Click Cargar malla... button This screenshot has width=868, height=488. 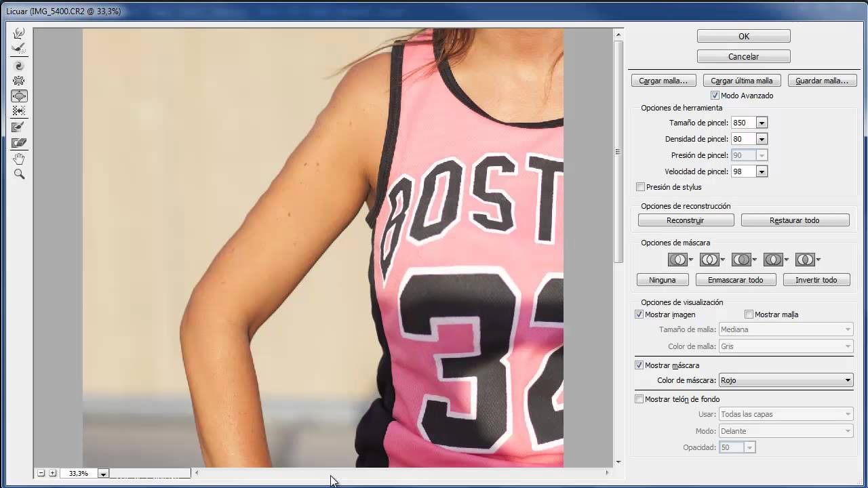pyautogui.click(x=663, y=81)
